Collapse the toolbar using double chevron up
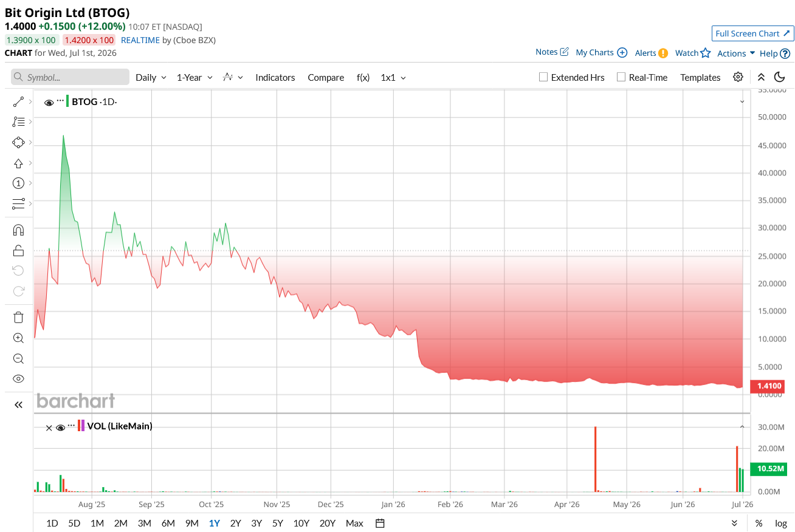Image resolution: width=795 pixels, height=532 pixels. (x=761, y=77)
